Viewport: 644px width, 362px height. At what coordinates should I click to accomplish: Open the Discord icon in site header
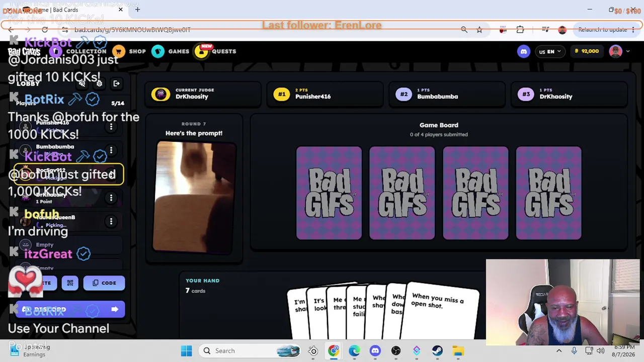pos(523,51)
